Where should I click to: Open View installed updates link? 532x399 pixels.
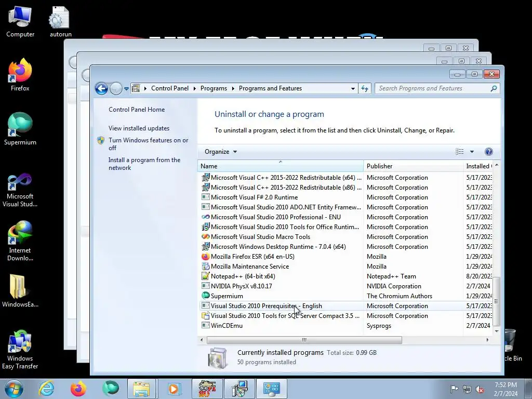[139, 128]
